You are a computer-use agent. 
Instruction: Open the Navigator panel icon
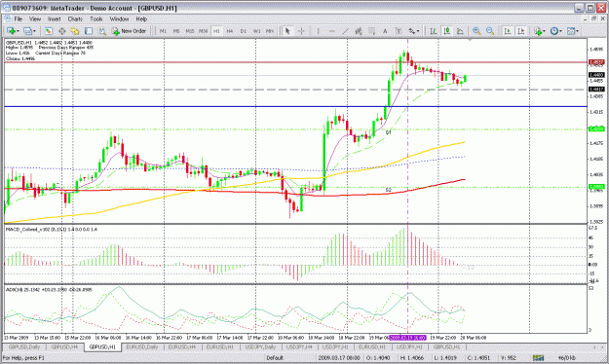pyautogui.click(x=75, y=31)
